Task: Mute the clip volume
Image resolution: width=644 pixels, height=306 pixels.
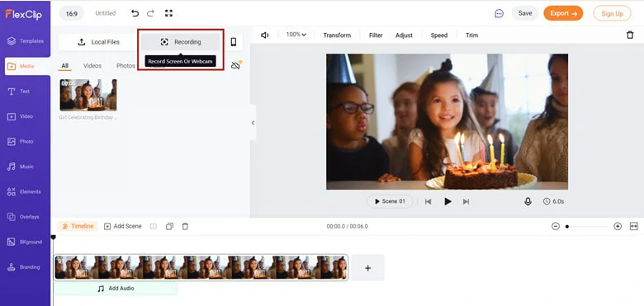Action: click(265, 35)
